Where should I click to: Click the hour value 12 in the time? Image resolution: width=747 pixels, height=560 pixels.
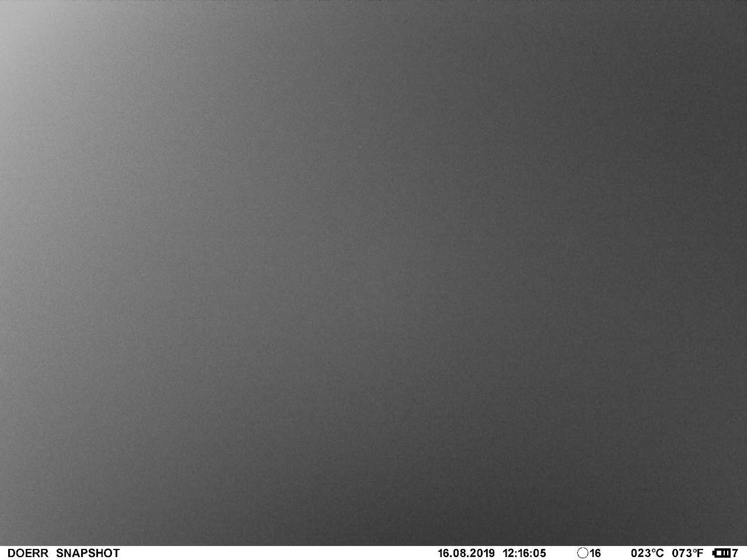coord(508,553)
